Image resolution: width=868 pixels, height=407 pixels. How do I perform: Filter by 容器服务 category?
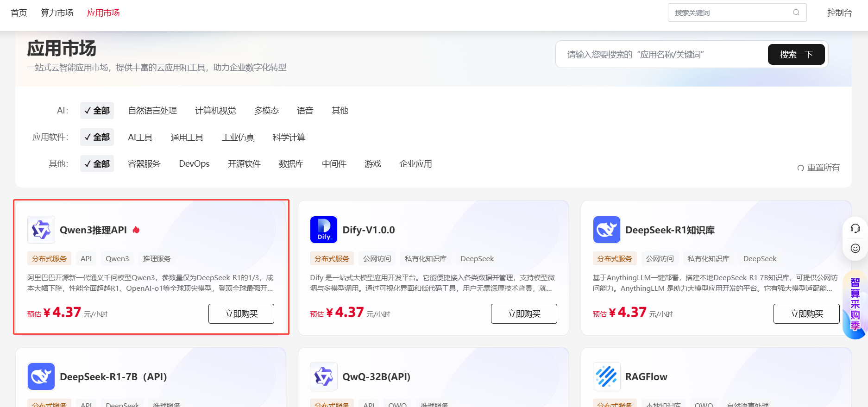point(144,164)
